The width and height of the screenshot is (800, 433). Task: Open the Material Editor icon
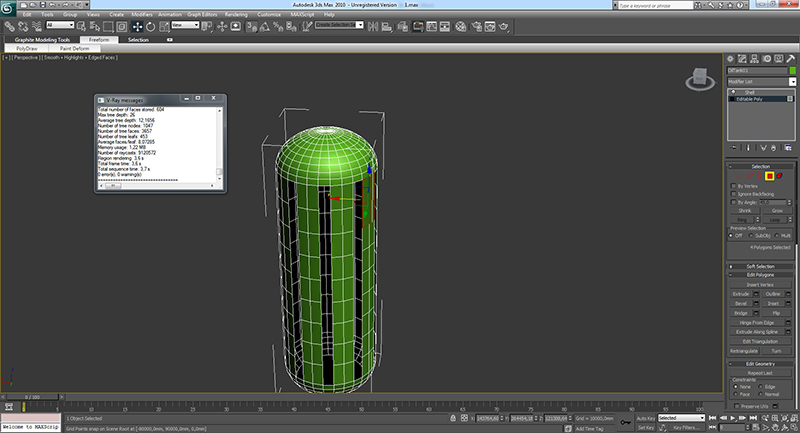pyautogui.click(x=460, y=27)
